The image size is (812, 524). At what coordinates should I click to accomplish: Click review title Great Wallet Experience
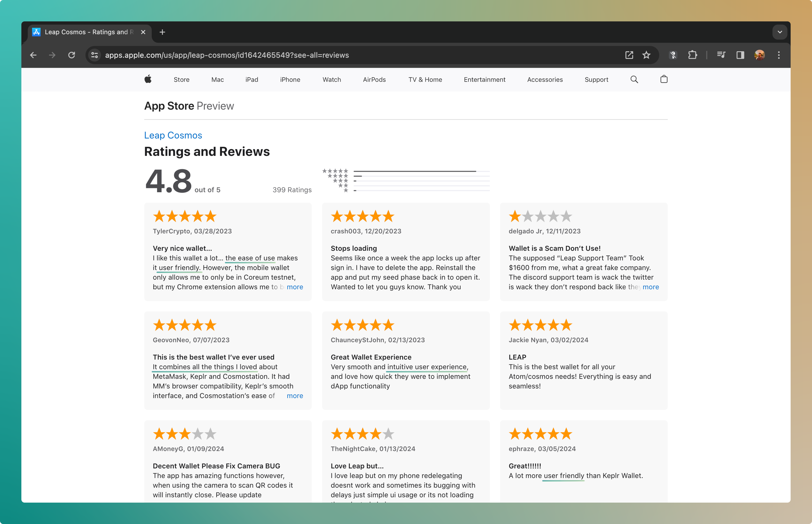click(x=371, y=357)
